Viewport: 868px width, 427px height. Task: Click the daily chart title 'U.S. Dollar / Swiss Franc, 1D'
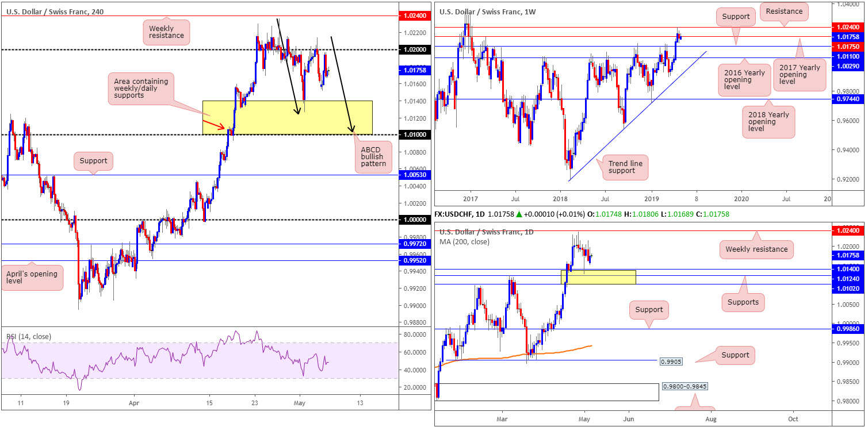[487, 232]
